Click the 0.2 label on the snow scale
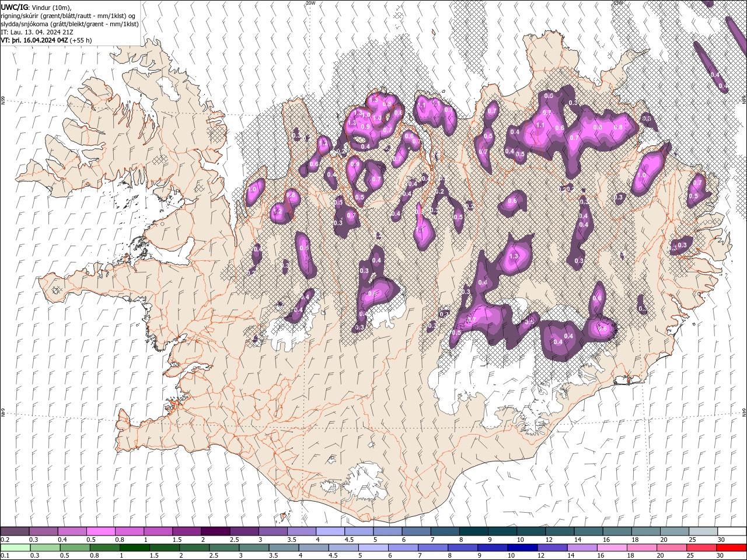Image resolution: width=747 pixels, height=560 pixels. (5, 540)
